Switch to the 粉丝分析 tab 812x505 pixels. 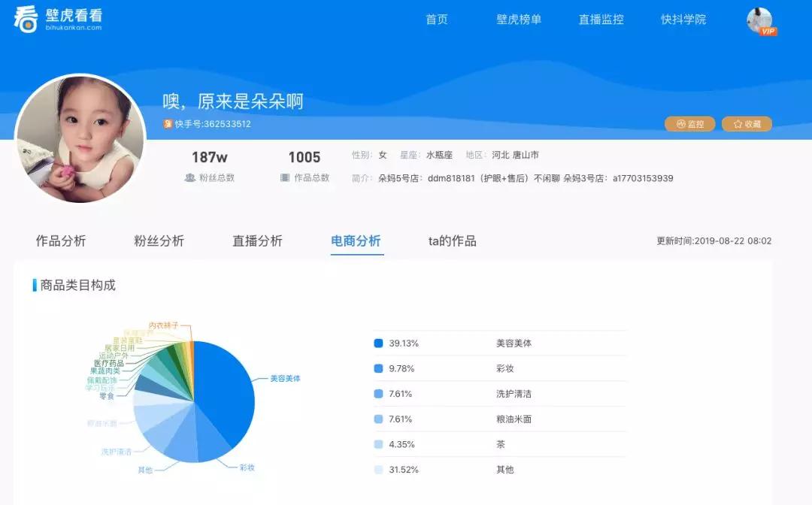click(159, 241)
